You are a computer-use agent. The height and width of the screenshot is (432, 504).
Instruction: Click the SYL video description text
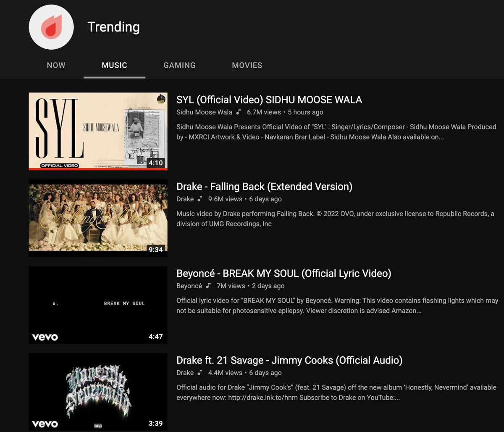(x=336, y=132)
